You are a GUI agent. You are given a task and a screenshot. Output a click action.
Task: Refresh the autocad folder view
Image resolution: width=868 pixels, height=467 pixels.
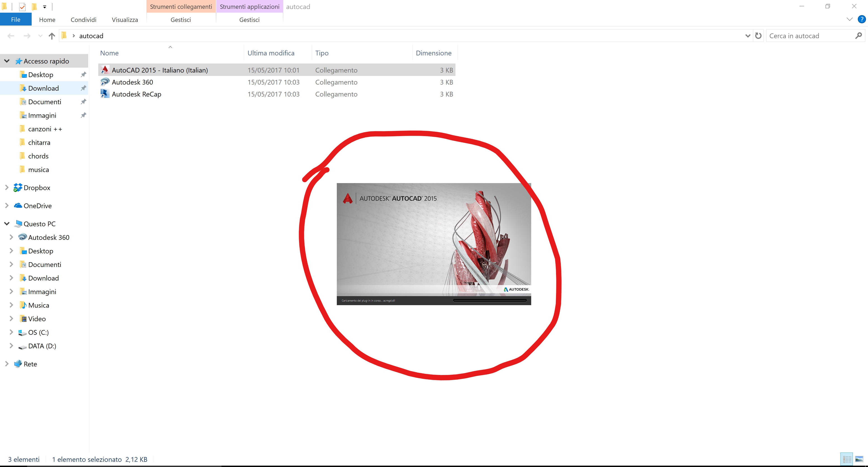pyautogui.click(x=758, y=36)
